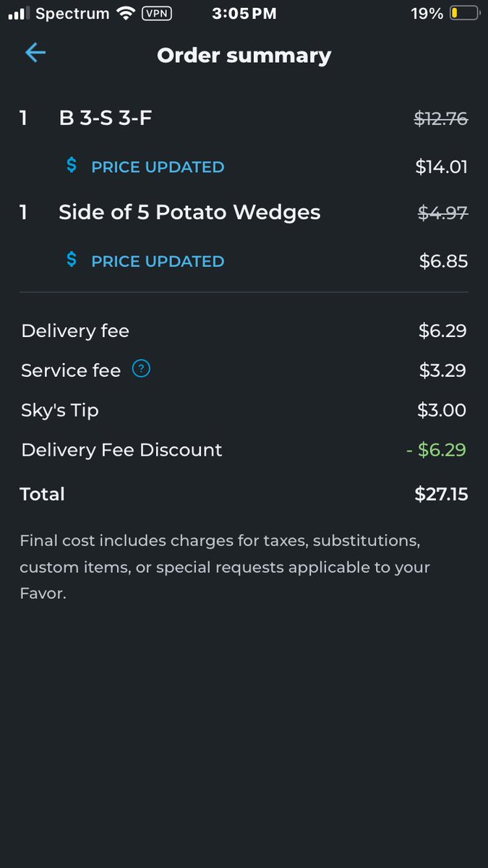Tap the dollar icon under B 3-S 3-F
This screenshot has width=488, height=868.
pos(72,166)
